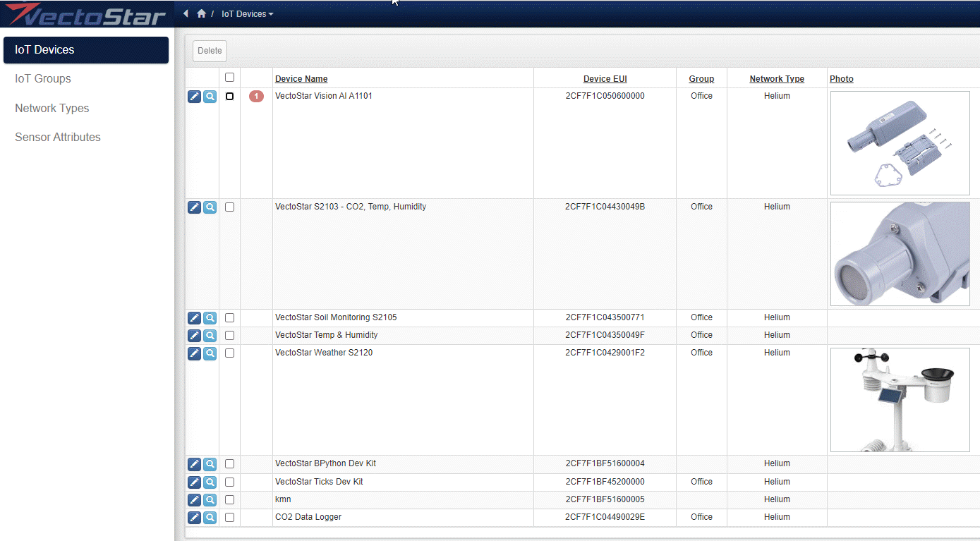Open the Vision AI A1101 device photo
The height and width of the screenshot is (541, 980).
[x=900, y=143]
